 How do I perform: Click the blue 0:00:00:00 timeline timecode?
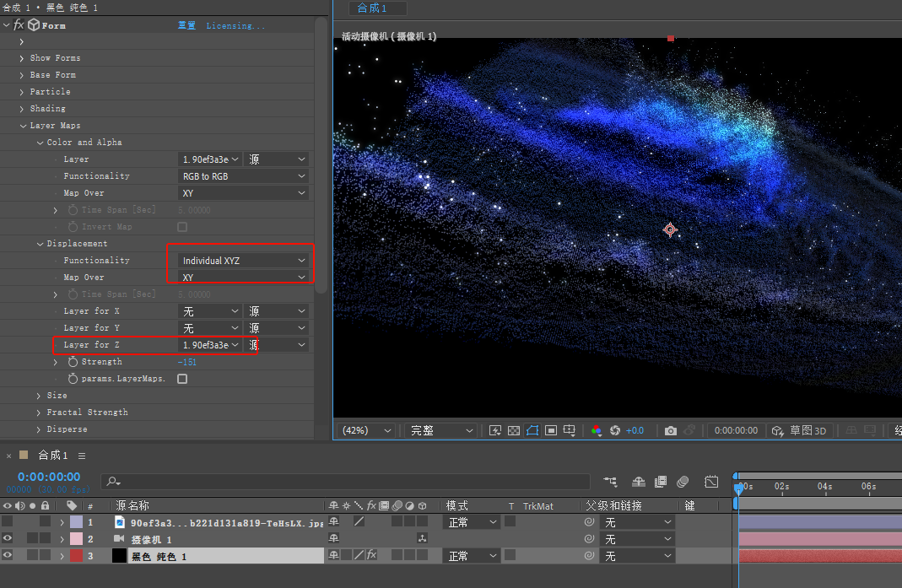pyautogui.click(x=49, y=477)
